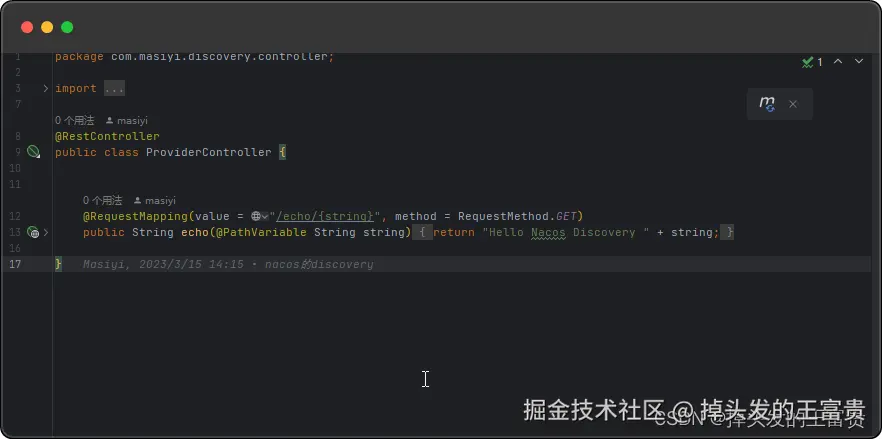Click the git blame annotation on line 17
The width and height of the screenshot is (882, 439).
(228, 265)
